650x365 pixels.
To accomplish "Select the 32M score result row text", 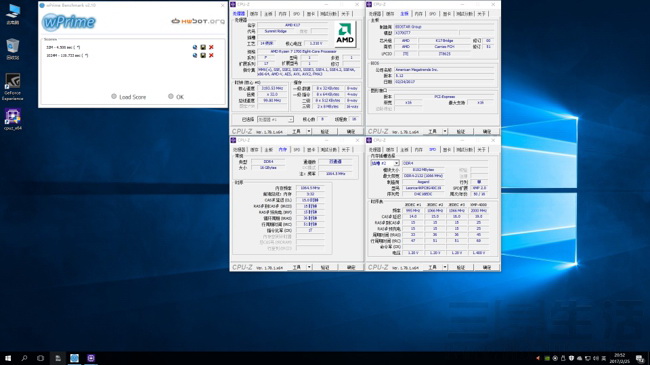I will click(x=63, y=47).
